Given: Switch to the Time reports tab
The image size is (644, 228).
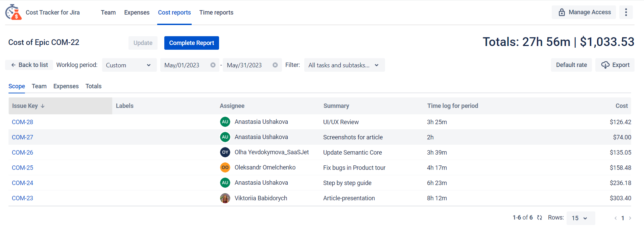Looking at the screenshot, I should (216, 13).
